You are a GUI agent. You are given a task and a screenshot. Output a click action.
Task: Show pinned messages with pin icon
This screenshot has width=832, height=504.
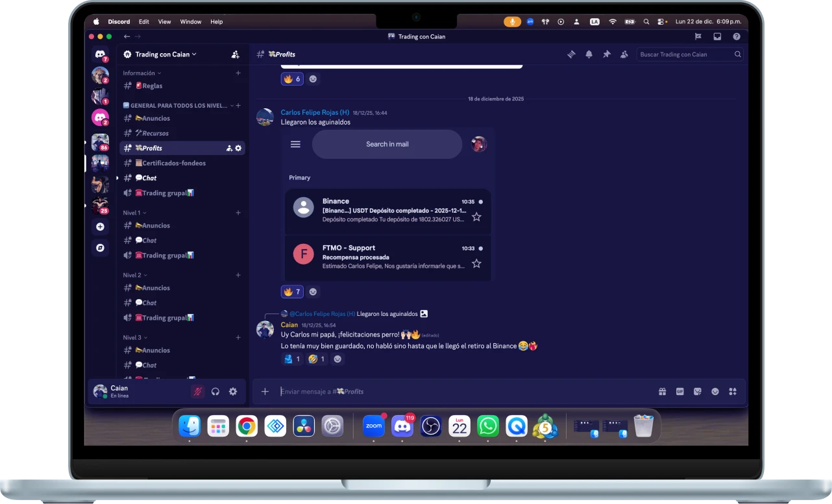(x=606, y=54)
